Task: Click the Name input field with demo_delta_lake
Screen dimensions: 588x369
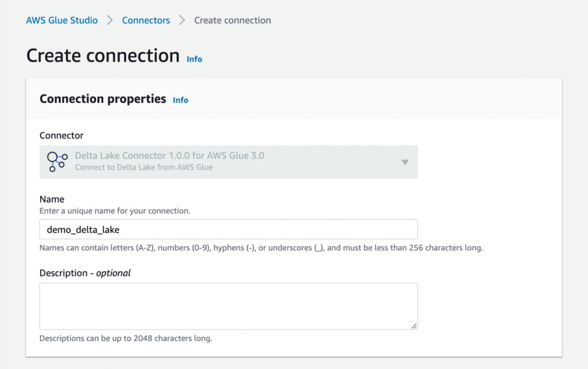Action: [229, 229]
